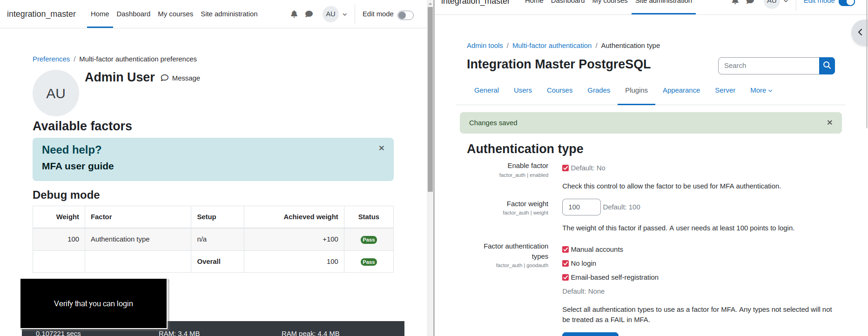Close the Changes saved alert
The width and height of the screenshot is (868, 336).
(x=829, y=122)
